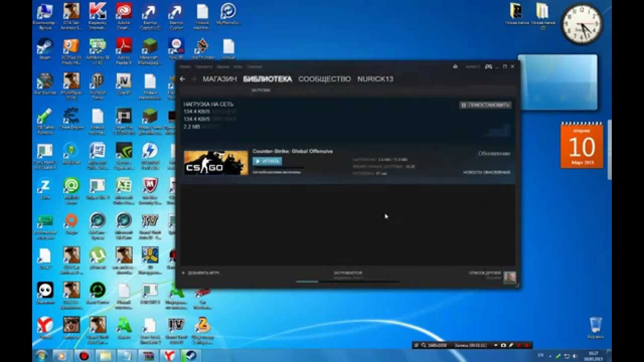This screenshot has height=362, width=644.
Task: Click the НАГРУЗКА НА СЕТЬ heading
Action: pos(208,104)
